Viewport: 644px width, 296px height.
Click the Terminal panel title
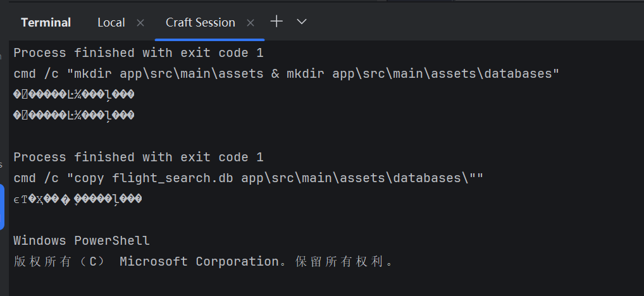tap(46, 23)
